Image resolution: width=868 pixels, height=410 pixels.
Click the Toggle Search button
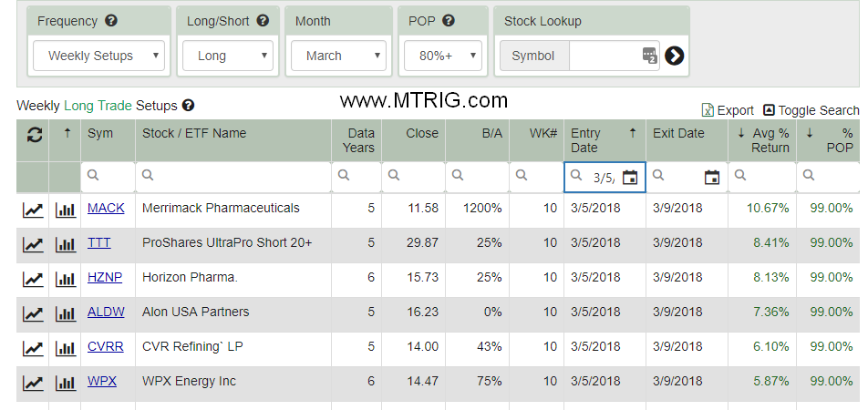coord(811,110)
